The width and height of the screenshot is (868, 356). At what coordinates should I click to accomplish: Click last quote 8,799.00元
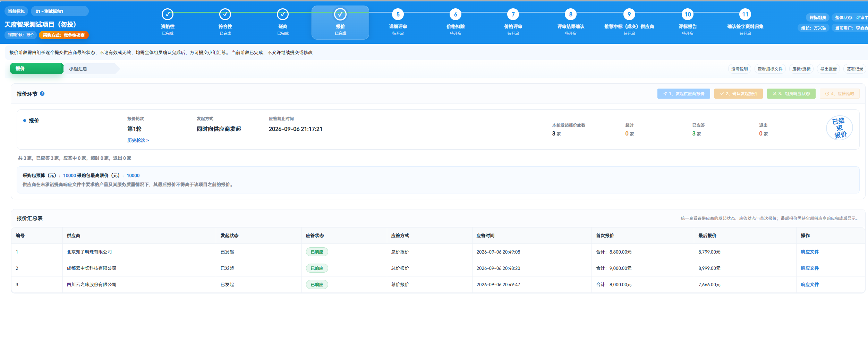click(709, 252)
